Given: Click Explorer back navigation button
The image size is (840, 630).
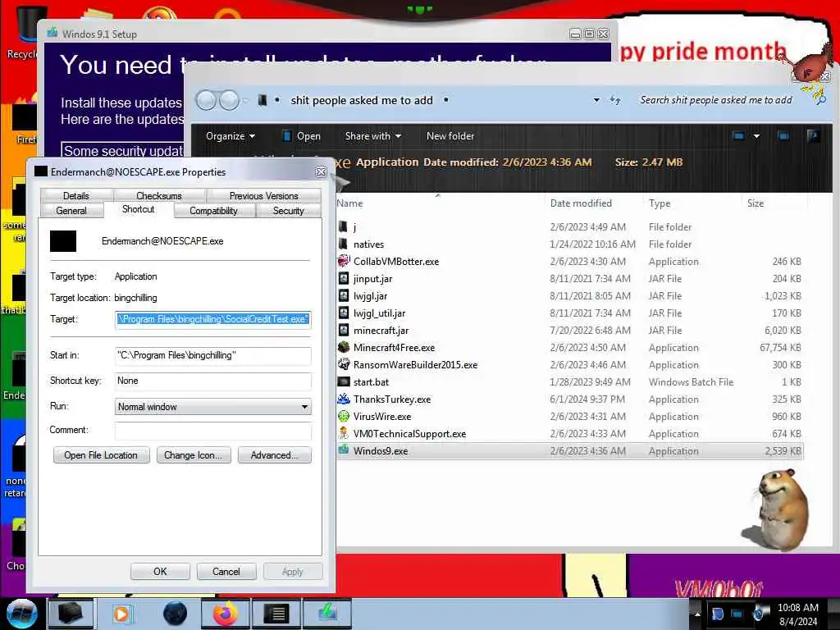Looking at the screenshot, I should click(x=206, y=100).
